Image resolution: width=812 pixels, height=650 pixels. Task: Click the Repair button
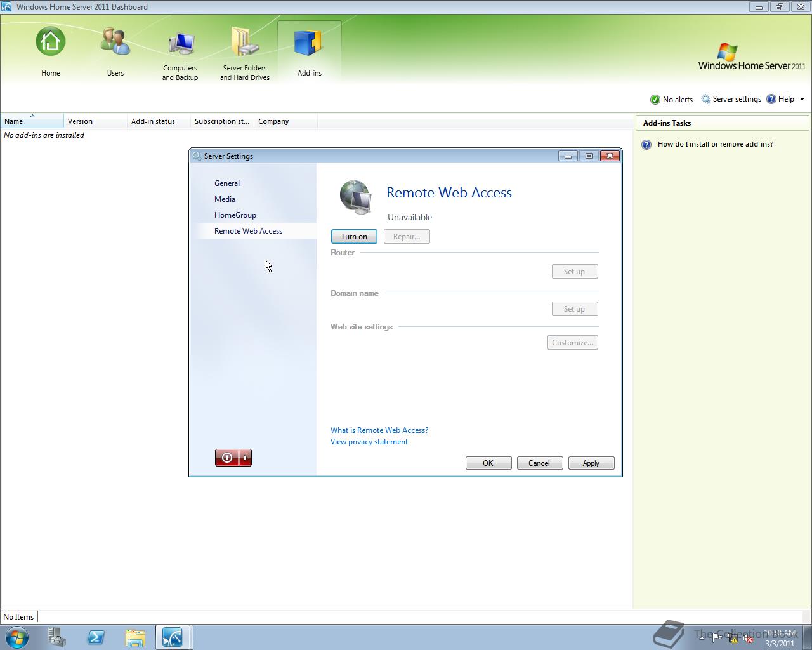pos(407,237)
